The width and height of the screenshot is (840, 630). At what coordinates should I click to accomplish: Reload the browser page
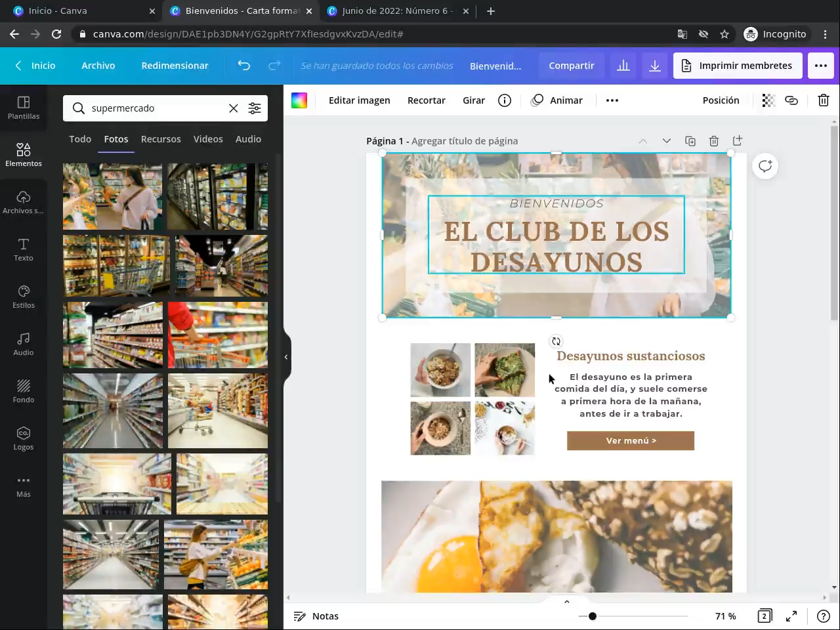coord(56,34)
